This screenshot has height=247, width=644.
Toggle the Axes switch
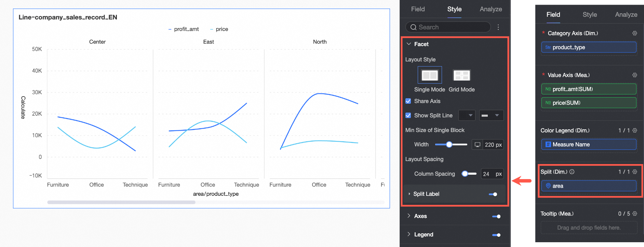pos(496,216)
